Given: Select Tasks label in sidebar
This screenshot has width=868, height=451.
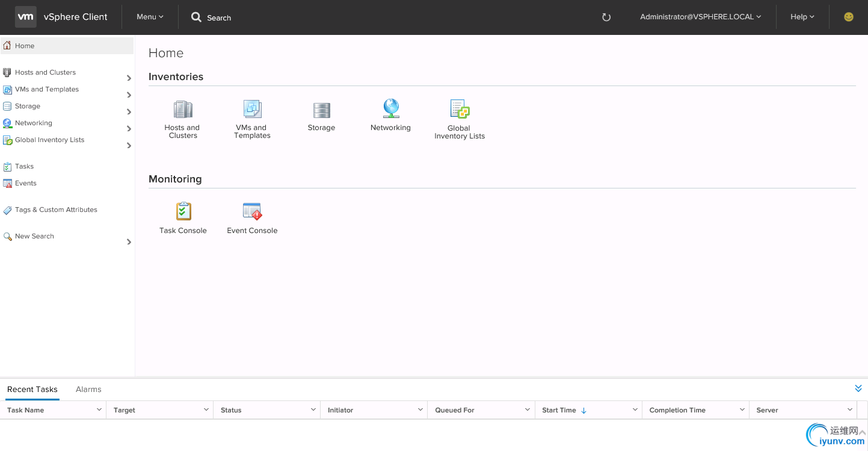Looking at the screenshot, I should 25,166.
